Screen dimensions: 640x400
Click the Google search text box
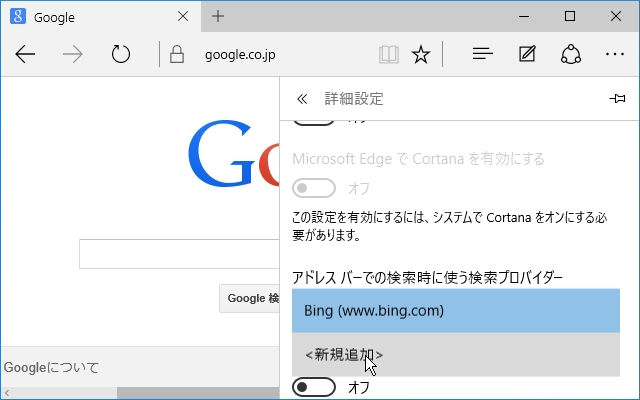click(x=179, y=254)
